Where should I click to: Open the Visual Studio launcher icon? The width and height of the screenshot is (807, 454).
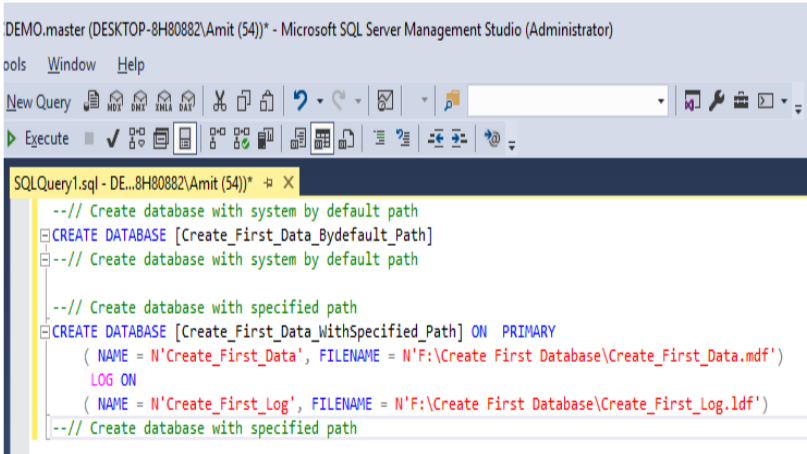tap(692, 100)
